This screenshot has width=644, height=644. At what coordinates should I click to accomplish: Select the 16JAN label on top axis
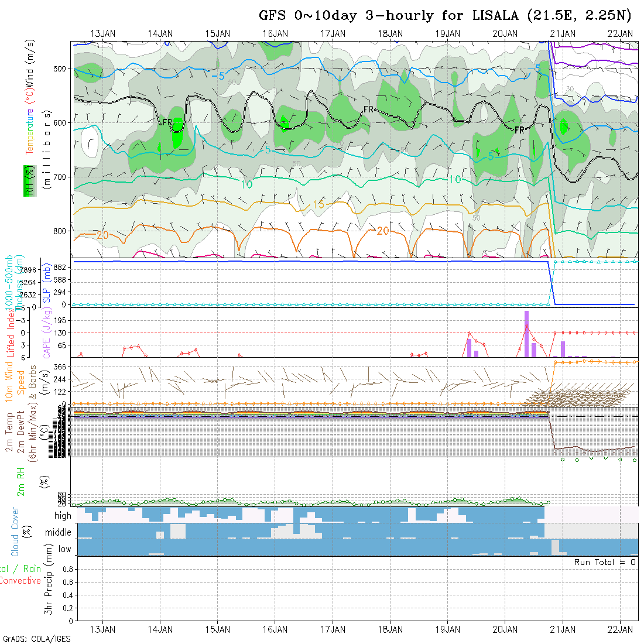click(x=275, y=33)
